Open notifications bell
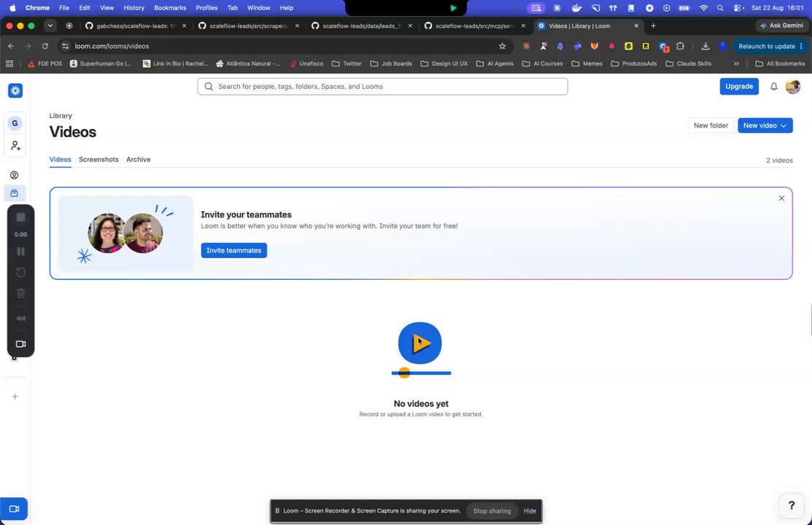812x525 pixels. tap(773, 87)
